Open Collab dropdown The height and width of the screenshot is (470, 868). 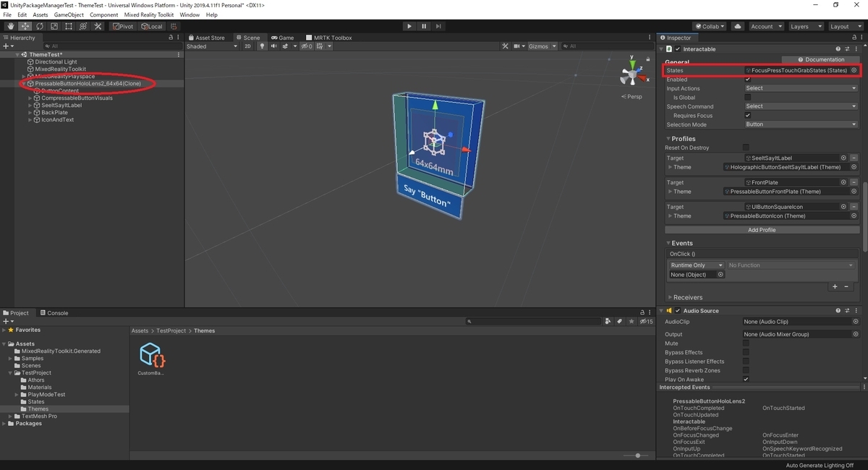(x=710, y=26)
